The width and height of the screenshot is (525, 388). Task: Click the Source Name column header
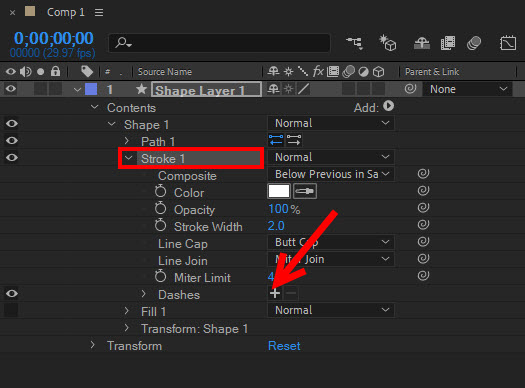point(165,72)
